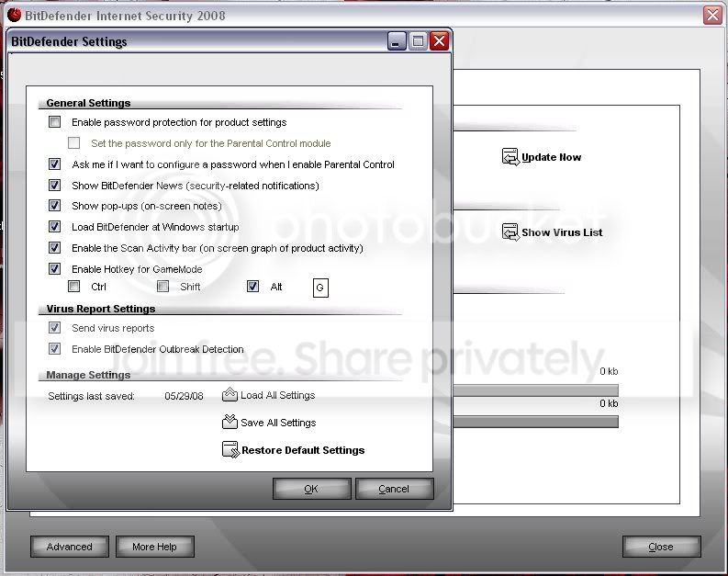Close the BitDefender Internet Security 2008 window
Screen dimensions: 728x576
[x=712, y=15]
